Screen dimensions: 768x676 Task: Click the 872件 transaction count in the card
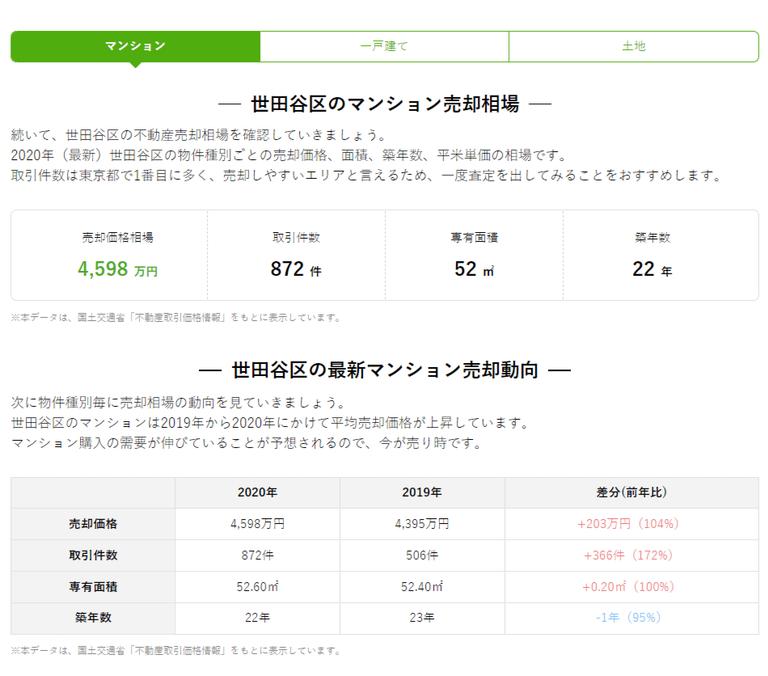point(296,269)
